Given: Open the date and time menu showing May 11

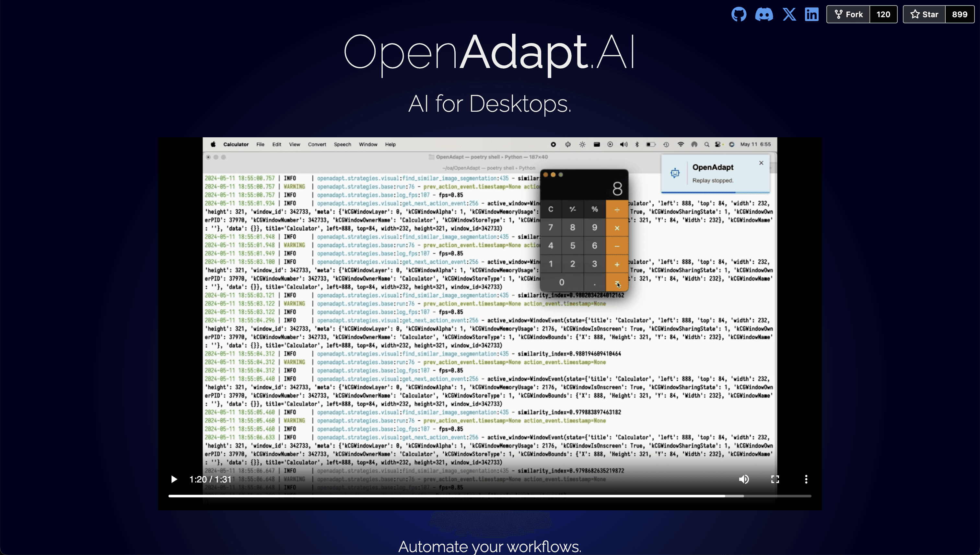Looking at the screenshot, I should click(756, 144).
